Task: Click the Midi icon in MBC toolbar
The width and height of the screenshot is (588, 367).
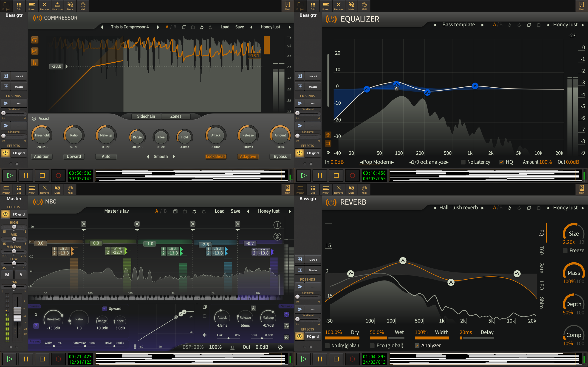Action: click(70, 189)
